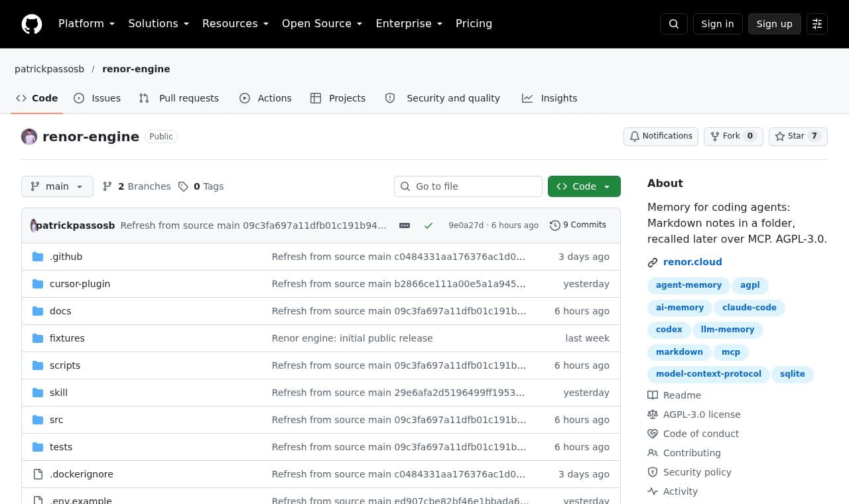The image size is (849, 504).
Task: Open the patrickpassosb owner breadcrumb link
Action: (x=49, y=69)
